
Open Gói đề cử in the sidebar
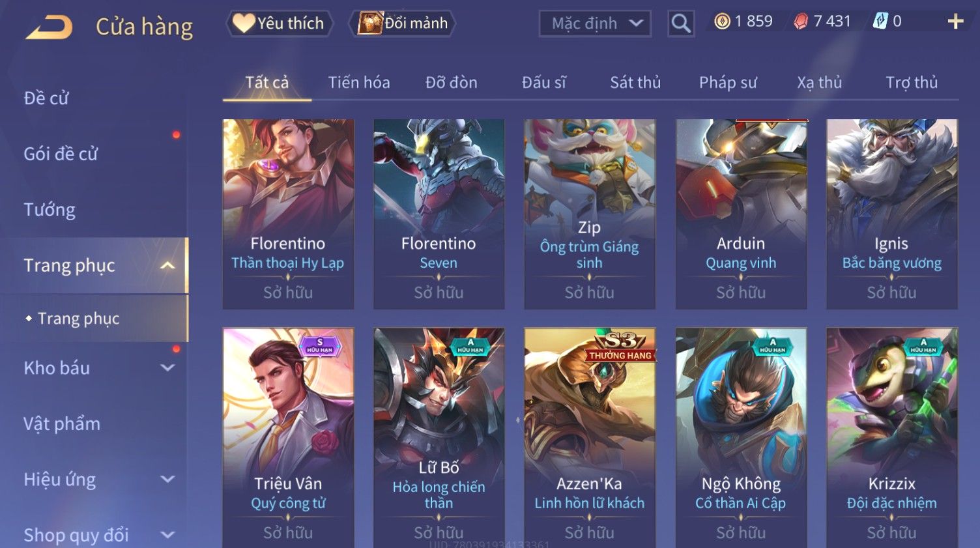point(61,154)
